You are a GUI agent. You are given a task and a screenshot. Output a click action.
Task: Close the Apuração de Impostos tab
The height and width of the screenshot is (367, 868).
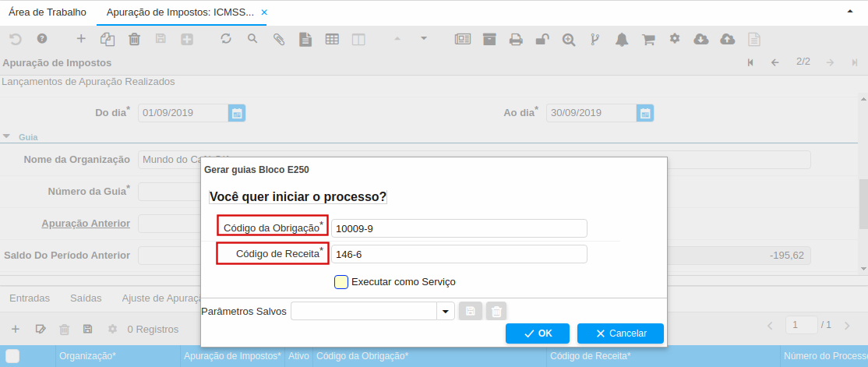point(264,12)
